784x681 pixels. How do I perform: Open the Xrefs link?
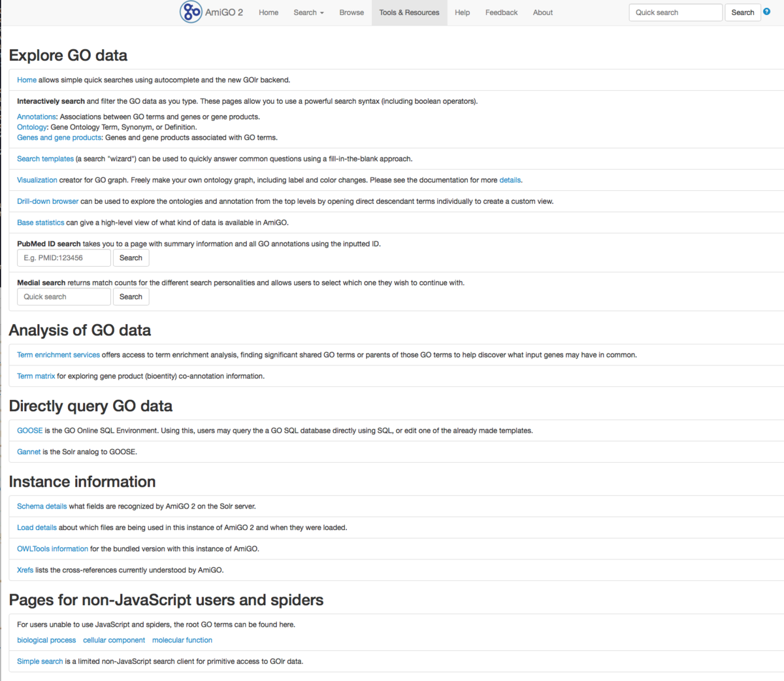[25, 571]
